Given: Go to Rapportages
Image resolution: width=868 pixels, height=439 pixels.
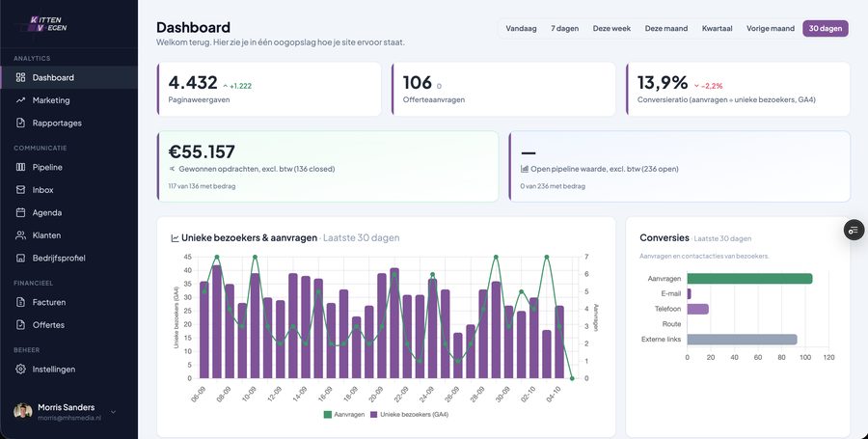Looking at the screenshot, I should pos(68,123).
